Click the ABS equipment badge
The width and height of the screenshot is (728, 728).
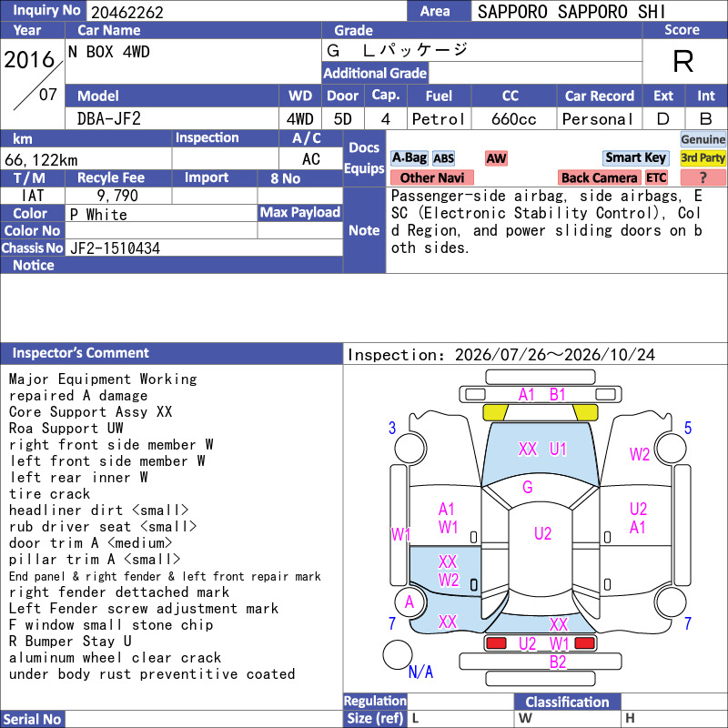click(443, 158)
